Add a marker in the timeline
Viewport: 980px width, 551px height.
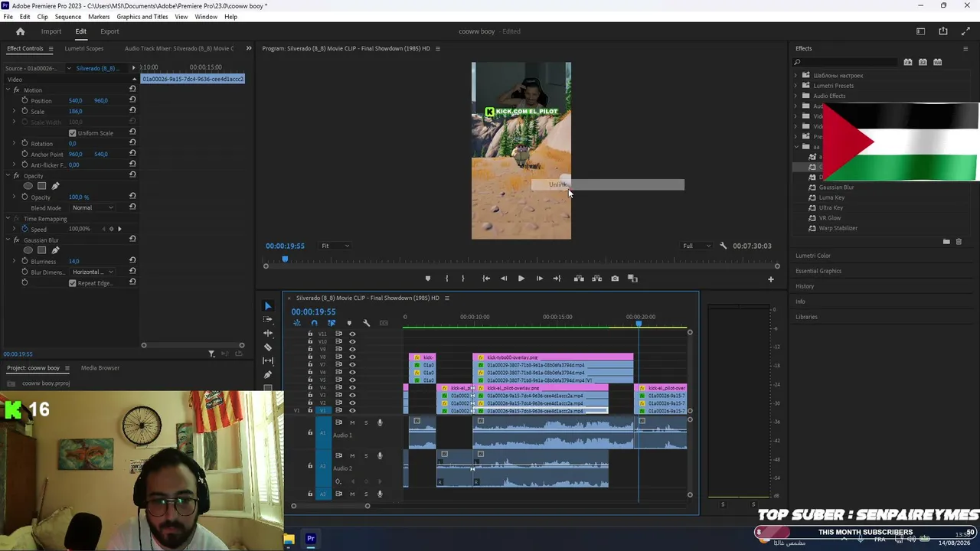coord(349,323)
